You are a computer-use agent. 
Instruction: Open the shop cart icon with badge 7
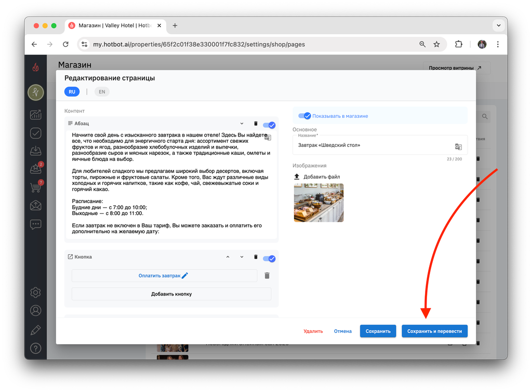click(36, 187)
